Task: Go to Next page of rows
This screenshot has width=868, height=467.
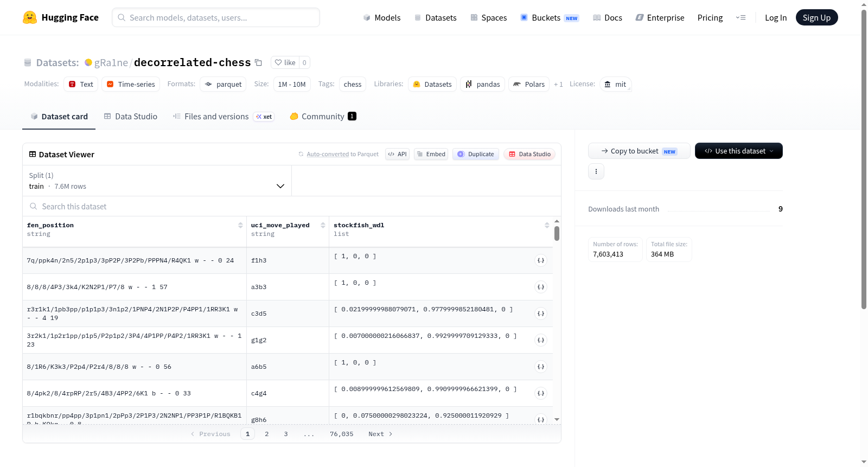Action: point(380,434)
